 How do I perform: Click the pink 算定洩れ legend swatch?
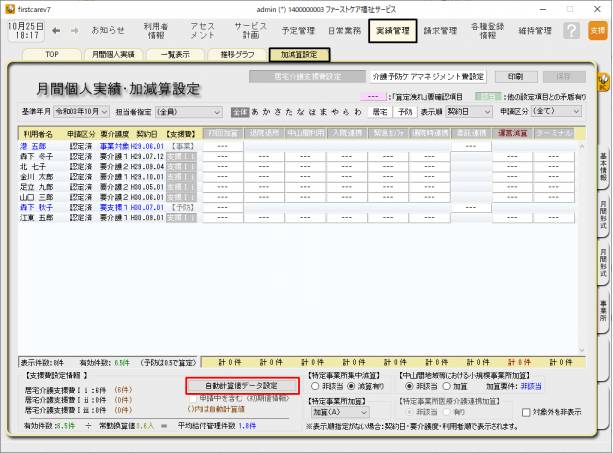pyautogui.click(x=371, y=96)
